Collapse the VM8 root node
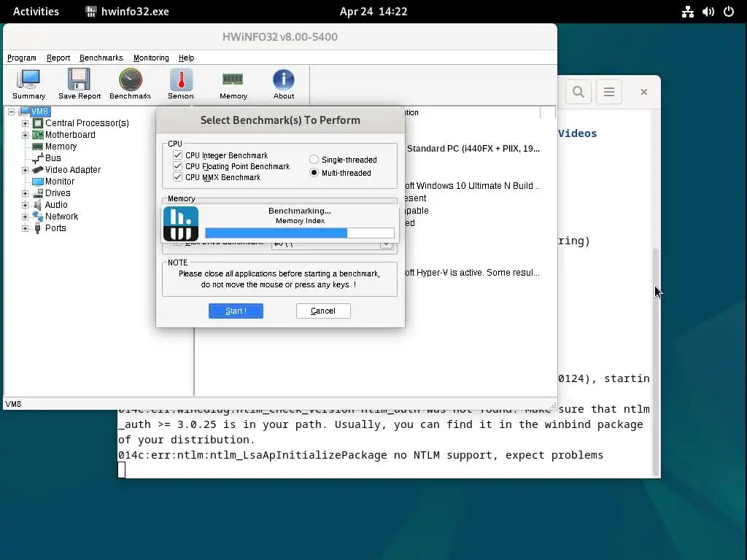This screenshot has height=560, width=747. tap(12, 112)
